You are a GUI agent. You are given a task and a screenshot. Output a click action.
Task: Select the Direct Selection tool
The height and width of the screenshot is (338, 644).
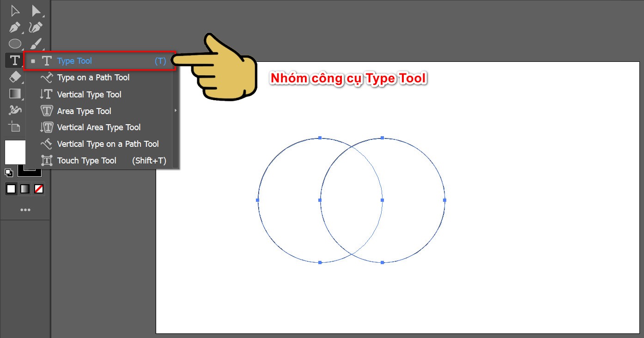37,10
